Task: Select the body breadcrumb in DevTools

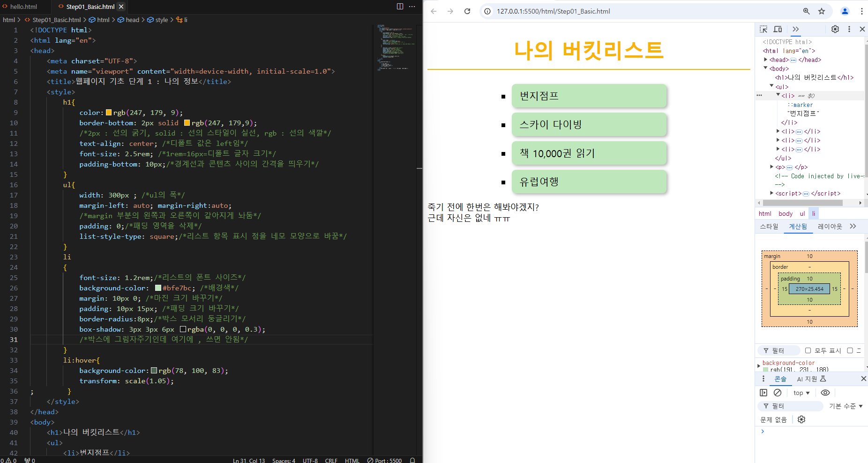Action: (x=786, y=213)
